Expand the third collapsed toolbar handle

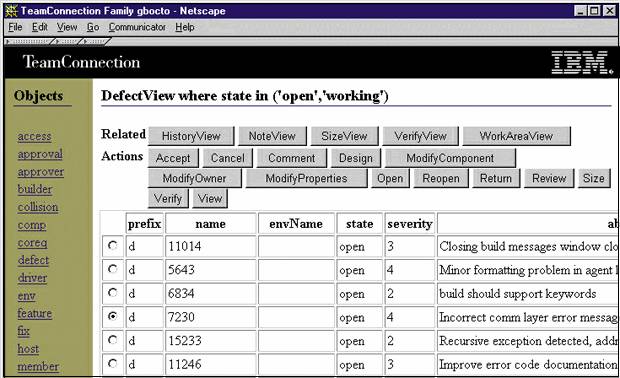coord(96,41)
